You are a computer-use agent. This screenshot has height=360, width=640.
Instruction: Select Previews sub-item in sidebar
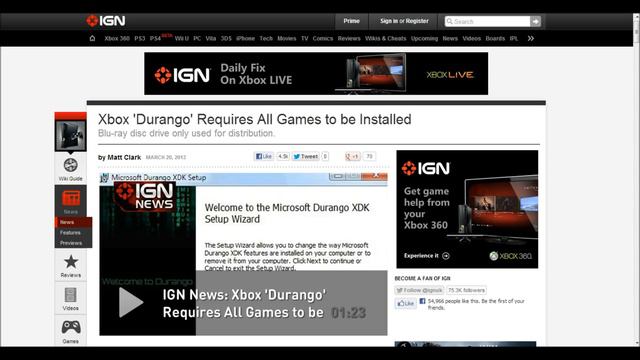tap(73, 243)
